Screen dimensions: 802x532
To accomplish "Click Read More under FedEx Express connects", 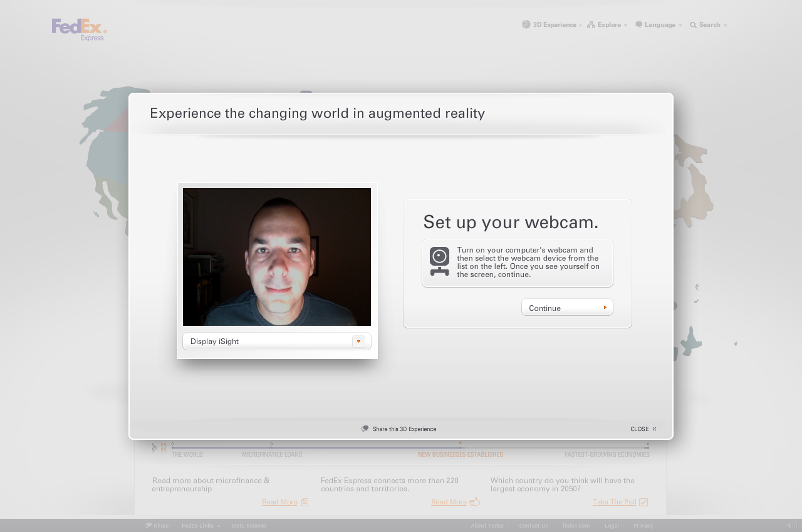I will tap(449, 502).
